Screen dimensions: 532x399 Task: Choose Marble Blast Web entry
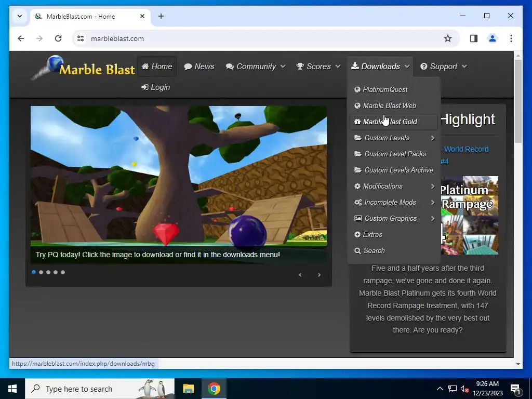pos(394,105)
